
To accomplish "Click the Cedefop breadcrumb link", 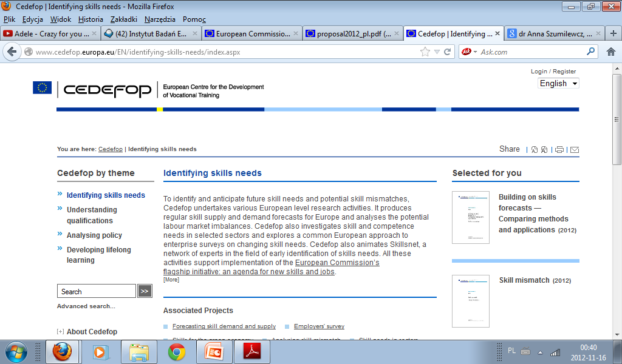I will (111, 149).
